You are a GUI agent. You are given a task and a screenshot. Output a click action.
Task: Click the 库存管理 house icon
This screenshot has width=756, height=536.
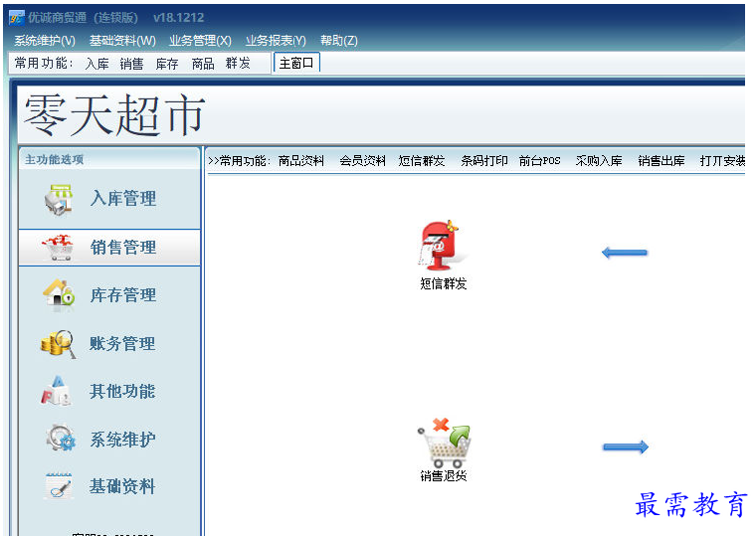tap(59, 293)
